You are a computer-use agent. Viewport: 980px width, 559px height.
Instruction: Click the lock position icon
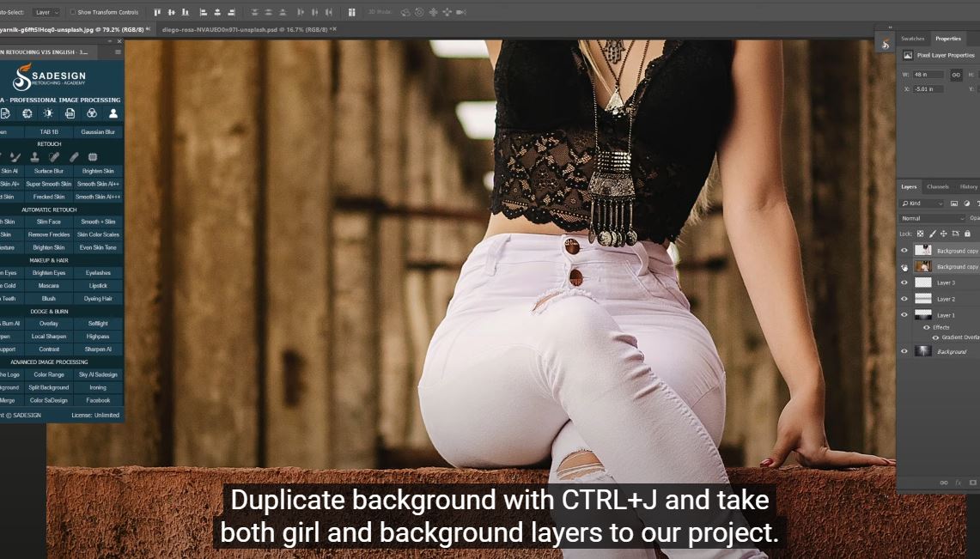coord(943,234)
